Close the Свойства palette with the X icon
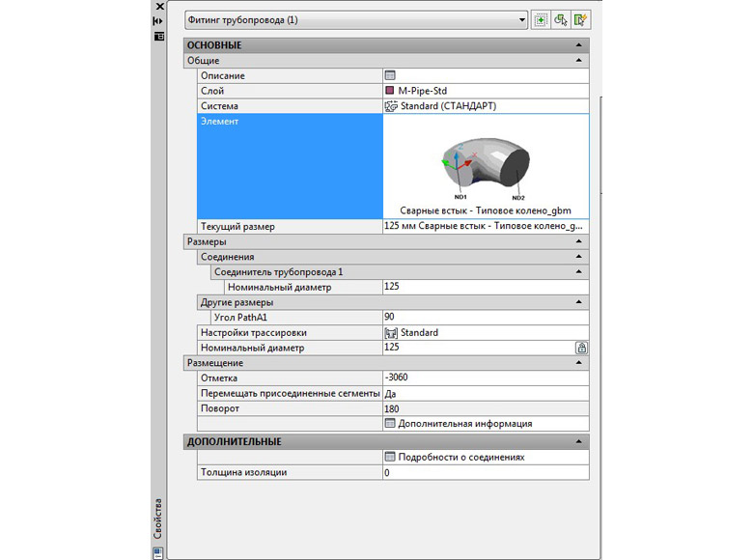753x560 pixels. coord(159,6)
